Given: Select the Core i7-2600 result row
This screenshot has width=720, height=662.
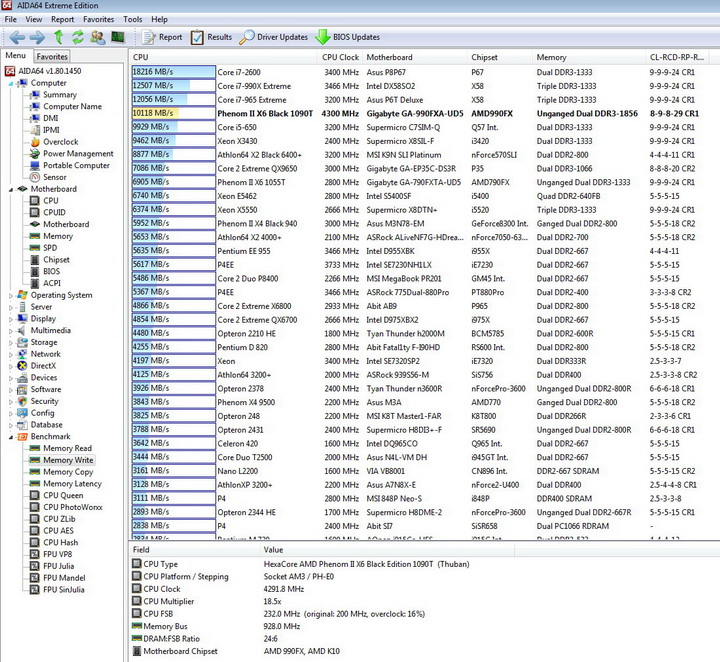Looking at the screenshot, I should pyautogui.click(x=240, y=72).
